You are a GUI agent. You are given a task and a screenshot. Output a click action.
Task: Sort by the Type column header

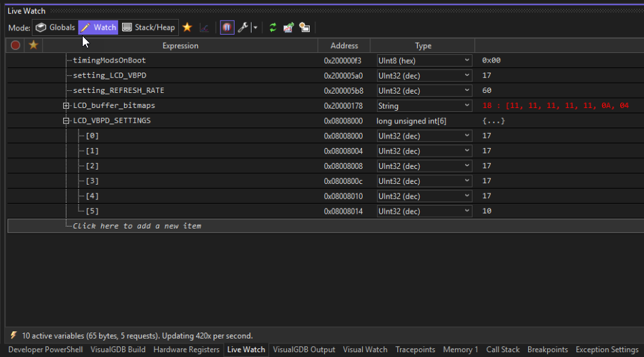coord(422,45)
